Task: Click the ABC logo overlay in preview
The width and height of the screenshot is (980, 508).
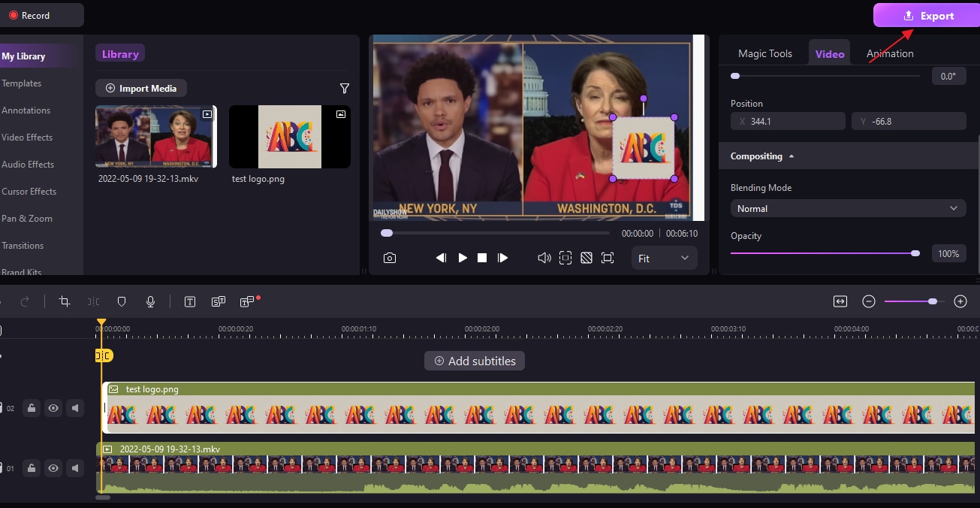Action: point(643,148)
